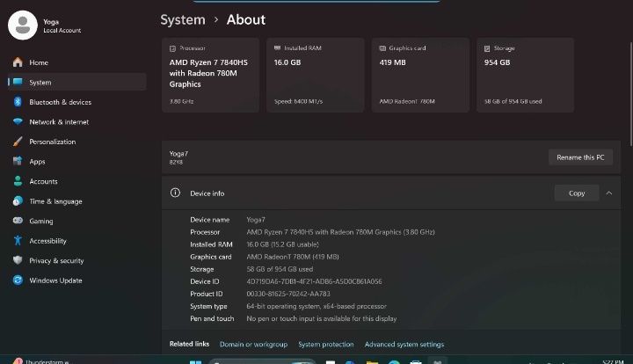Click the Pen and touch value
This screenshot has width=633, height=364.
322,318
